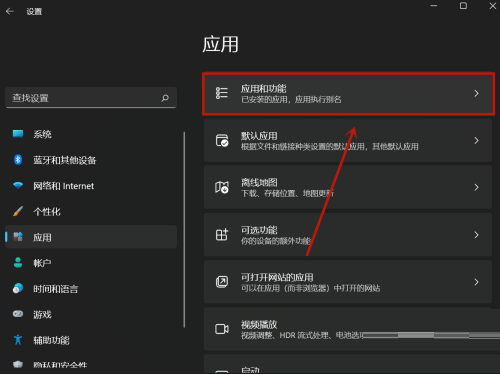Select 应用 in the sidebar
Screen dimensions: 500x374
click(x=91, y=237)
